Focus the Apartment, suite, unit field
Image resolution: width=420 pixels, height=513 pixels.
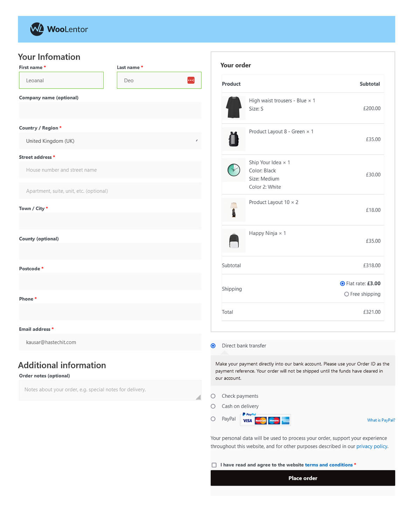click(x=110, y=191)
